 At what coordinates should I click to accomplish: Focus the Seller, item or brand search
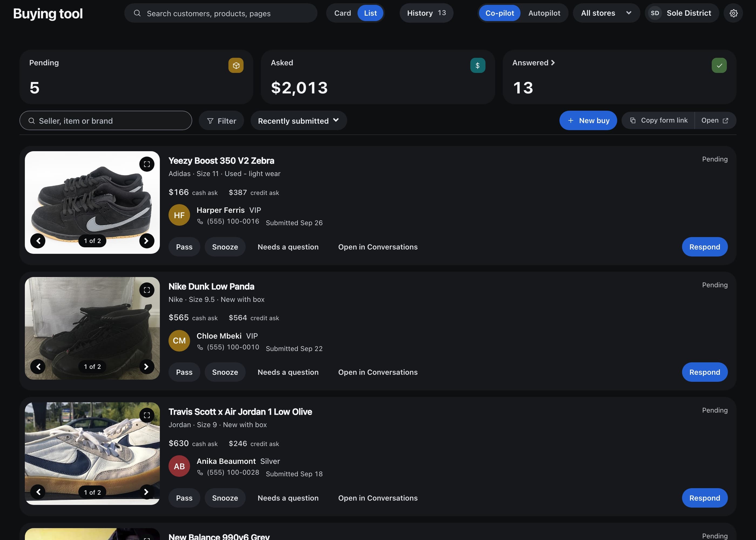(106, 120)
